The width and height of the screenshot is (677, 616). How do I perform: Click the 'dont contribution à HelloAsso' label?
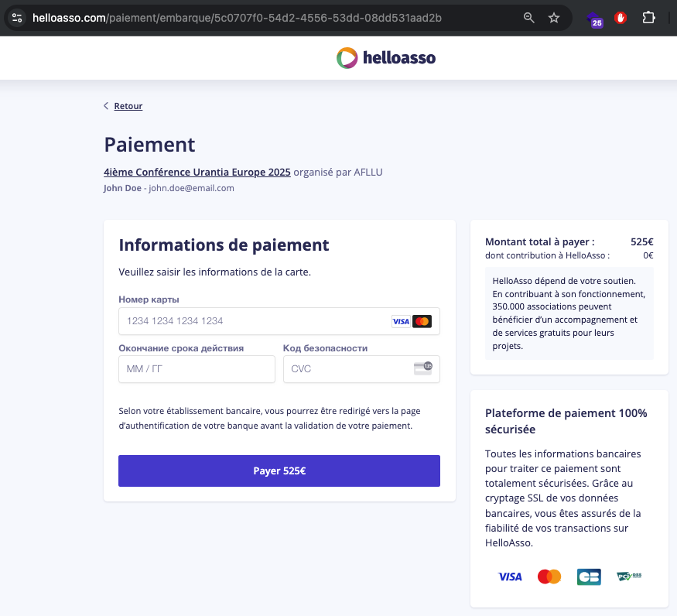coord(547,255)
